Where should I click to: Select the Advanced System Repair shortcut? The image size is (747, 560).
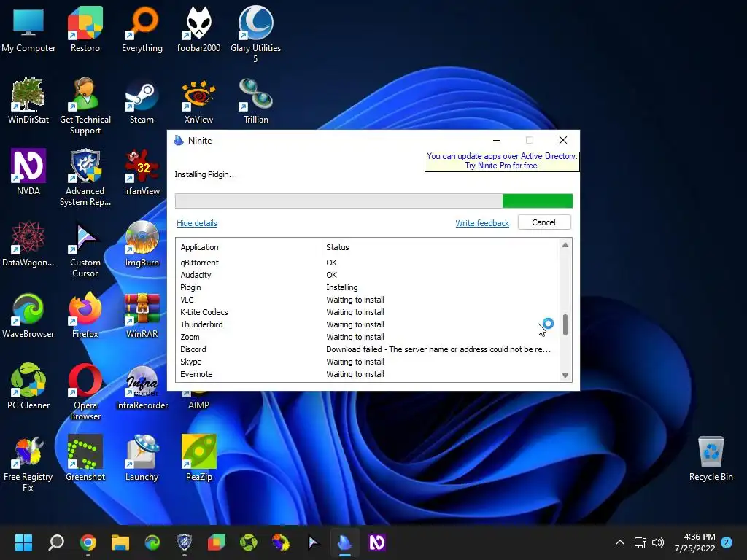(x=85, y=177)
